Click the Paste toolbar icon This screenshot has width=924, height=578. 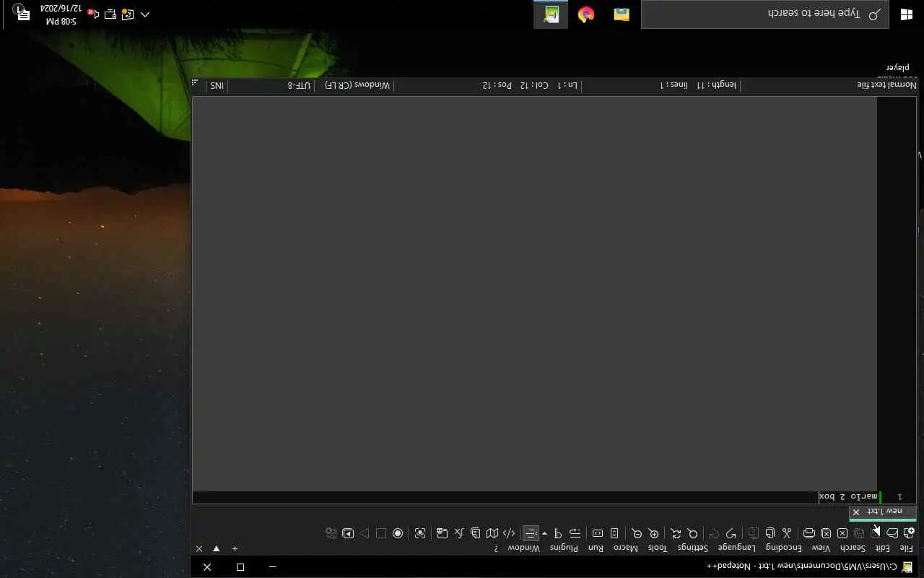[x=754, y=533]
